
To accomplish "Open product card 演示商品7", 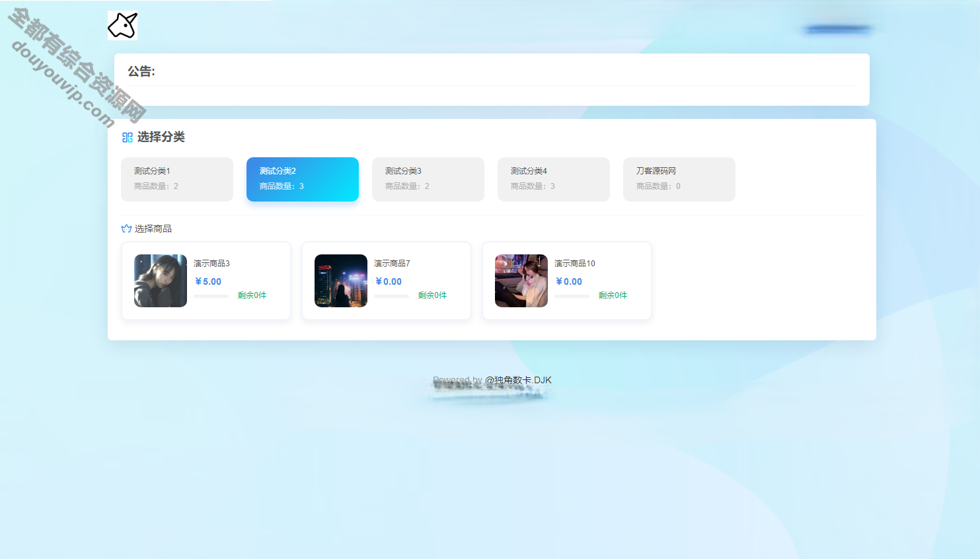I will pyautogui.click(x=387, y=281).
